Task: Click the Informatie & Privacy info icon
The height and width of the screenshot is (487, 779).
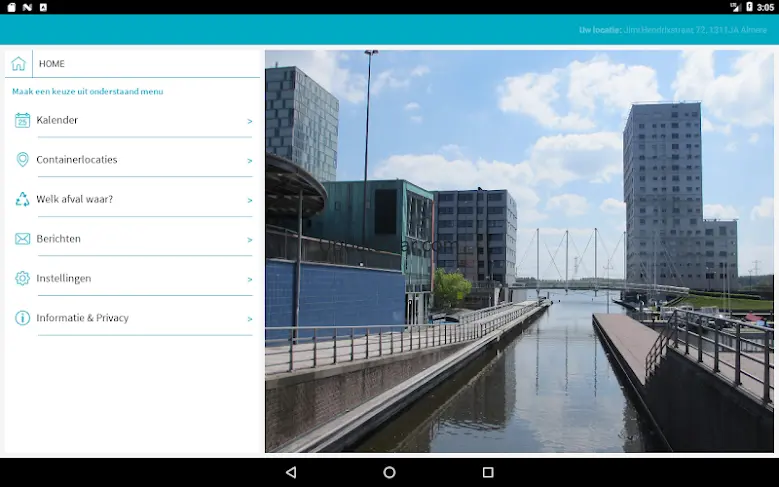Action: click(22, 318)
